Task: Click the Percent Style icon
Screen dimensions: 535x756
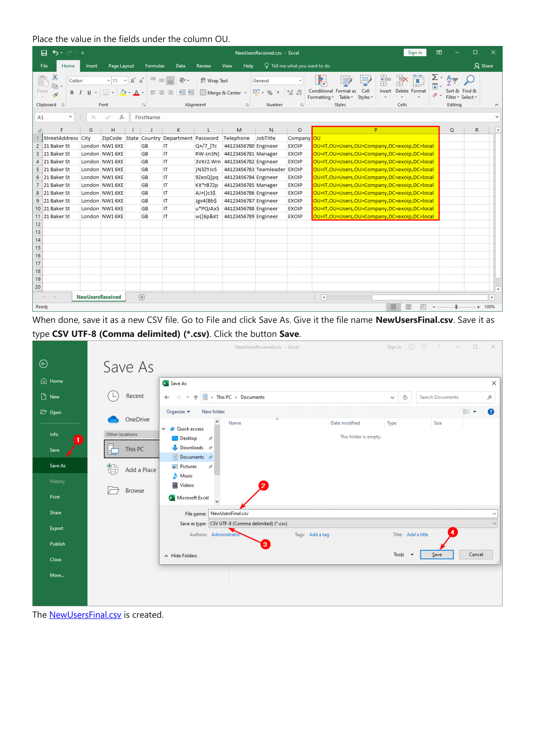Action: [270, 93]
